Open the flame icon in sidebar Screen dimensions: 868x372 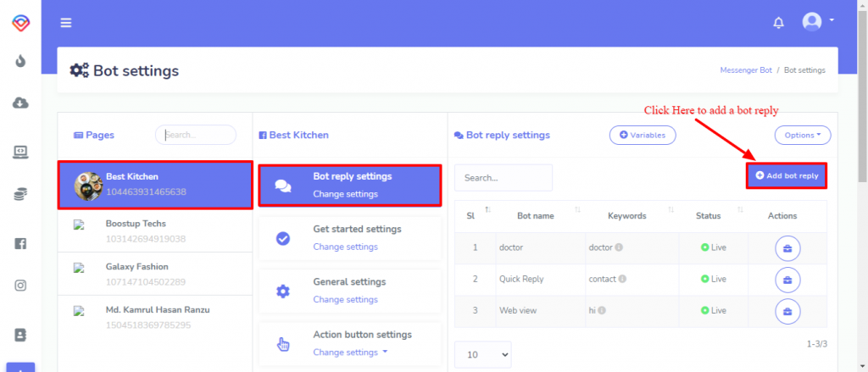click(20, 61)
